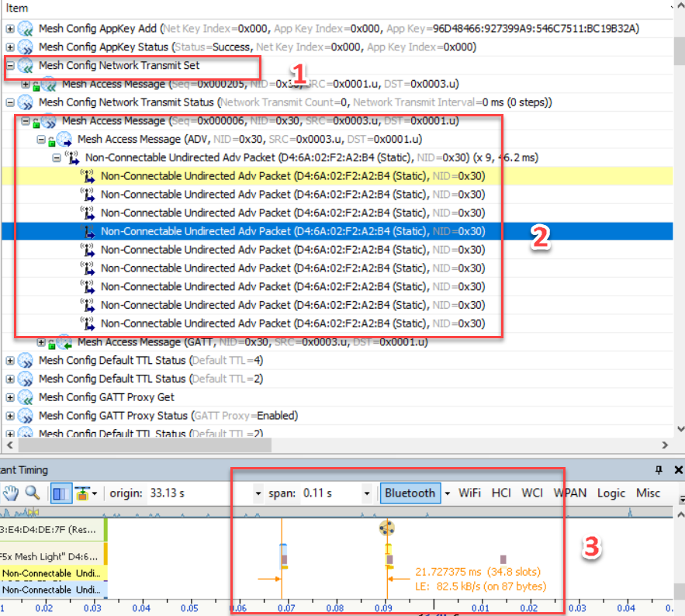Open the origin dropdown arrow
This screenshot has width=685, height=616.
pyautogui.click(x=258, y=493)
